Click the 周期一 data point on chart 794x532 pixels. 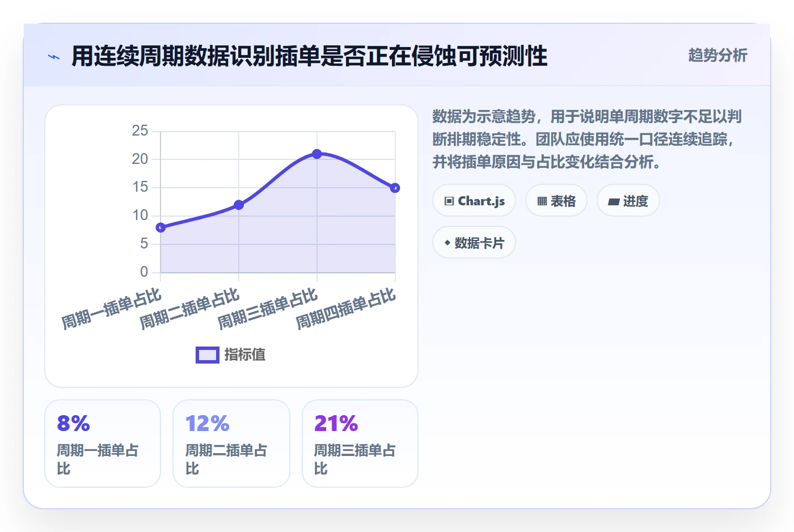pos(161,227)
